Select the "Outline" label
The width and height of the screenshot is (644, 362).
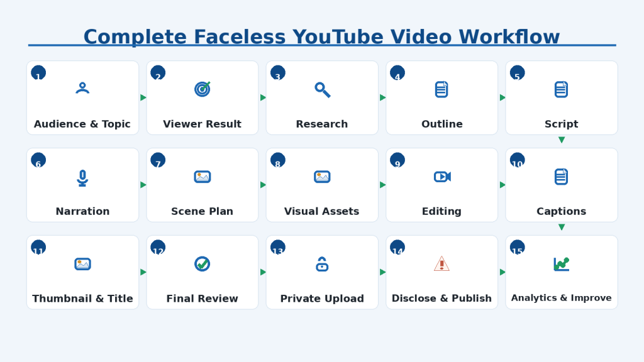[x=442, y=124]
